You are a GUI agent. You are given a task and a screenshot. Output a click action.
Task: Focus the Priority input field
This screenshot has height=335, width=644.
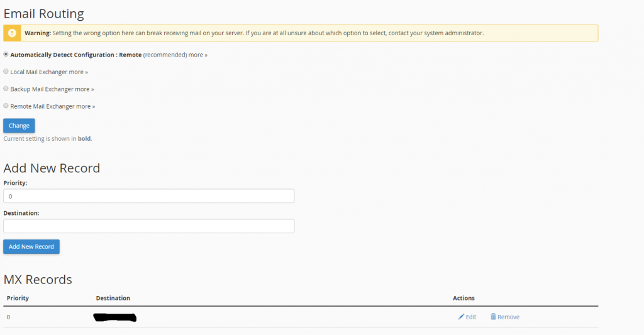pyautogui.click(x=148, y=196)
